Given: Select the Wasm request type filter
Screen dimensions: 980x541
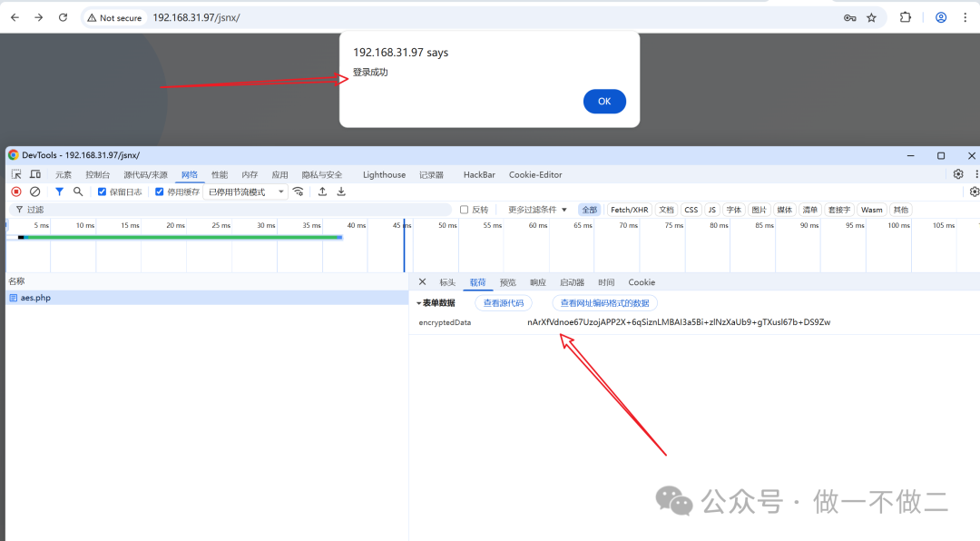Looking at the screenshot, I should (871, 210).
